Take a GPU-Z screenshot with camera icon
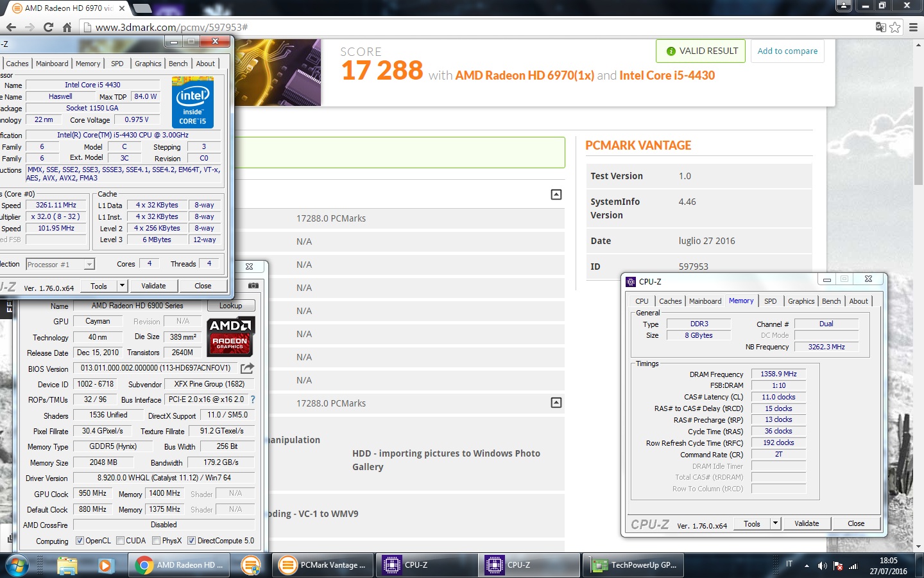 pos(253,285)
